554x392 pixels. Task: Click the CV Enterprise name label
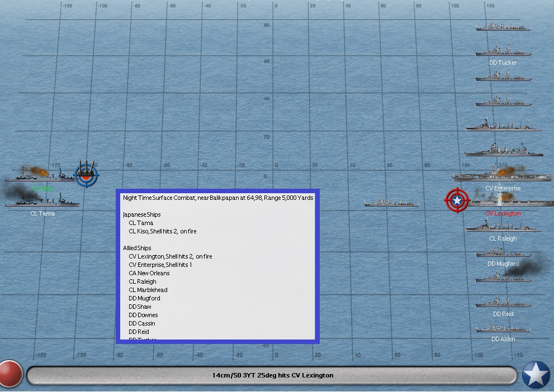[x=503, y=188]
